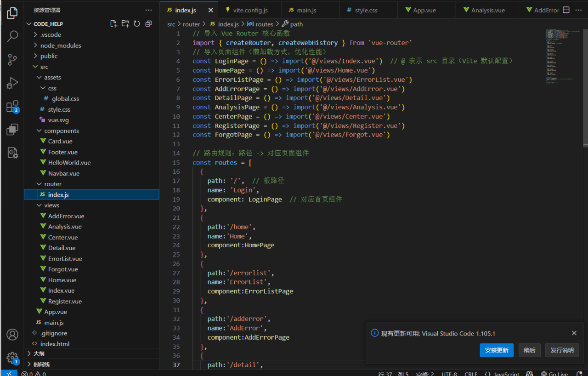This screenshot has height=376, width=588.
Task: Collapse the views folder
Action: (91, 205)
